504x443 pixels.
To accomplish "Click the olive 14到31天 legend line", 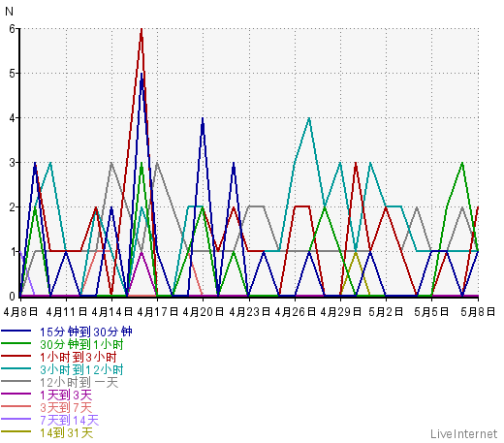I will pyautogui.click(x=16, y=431).
